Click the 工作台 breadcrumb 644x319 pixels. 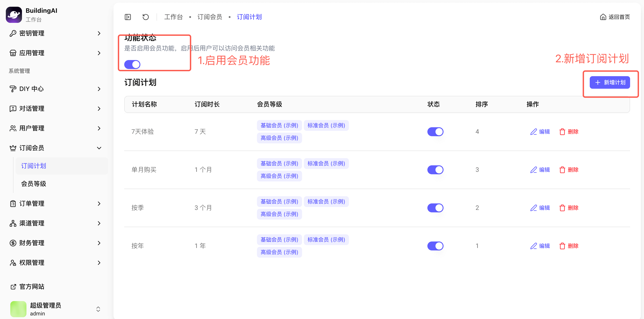click(x=173, y=17)
